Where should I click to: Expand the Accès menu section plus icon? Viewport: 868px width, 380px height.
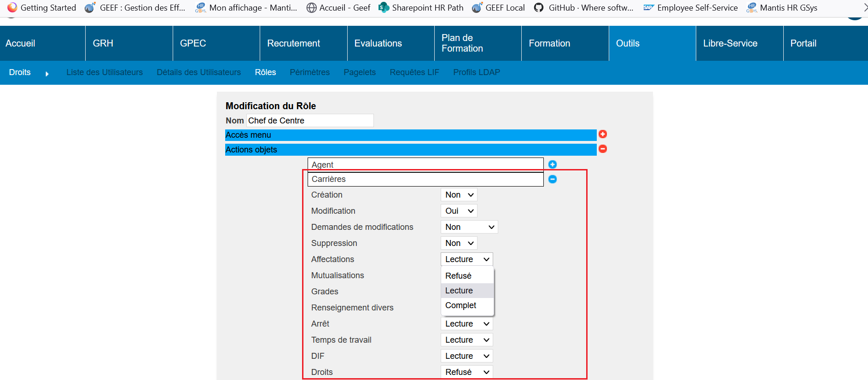tap(602, 134)
